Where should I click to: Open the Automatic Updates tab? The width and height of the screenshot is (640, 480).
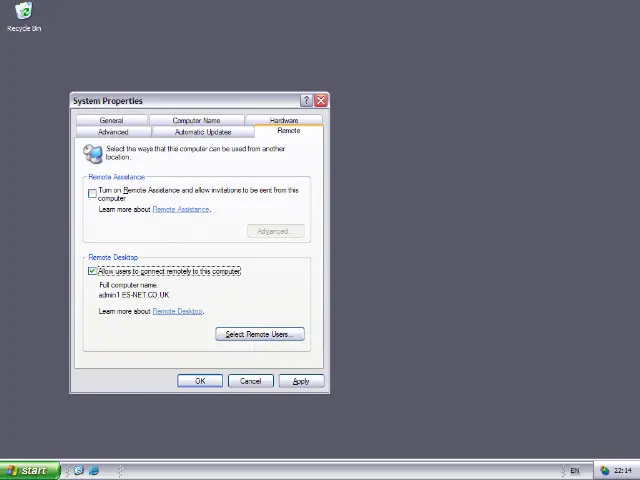[203, 132]
